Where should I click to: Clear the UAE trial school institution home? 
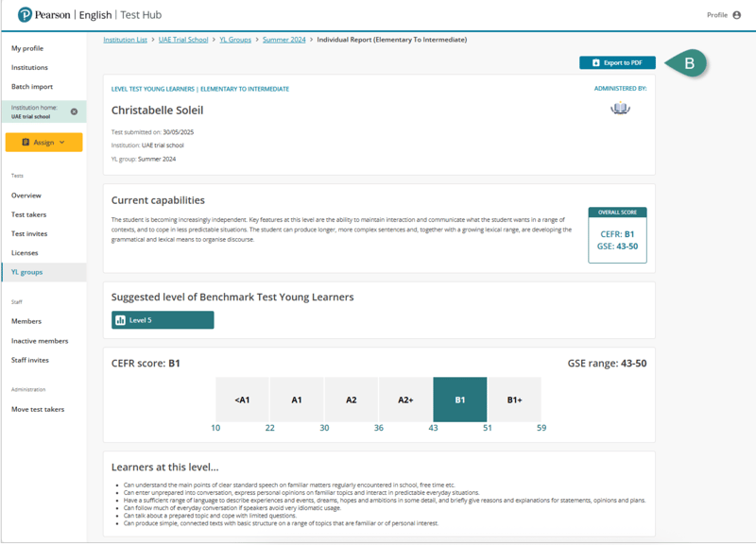click(75, 111)
